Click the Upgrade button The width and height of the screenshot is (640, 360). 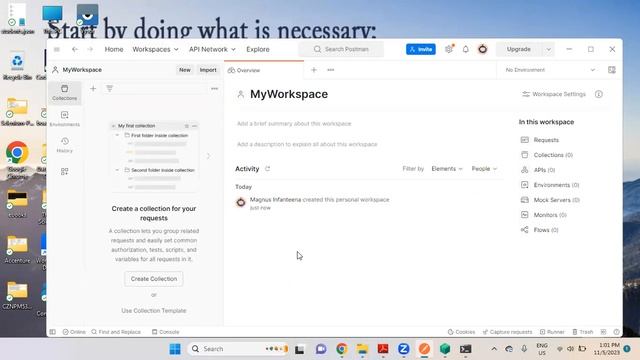tap(519, 49)
